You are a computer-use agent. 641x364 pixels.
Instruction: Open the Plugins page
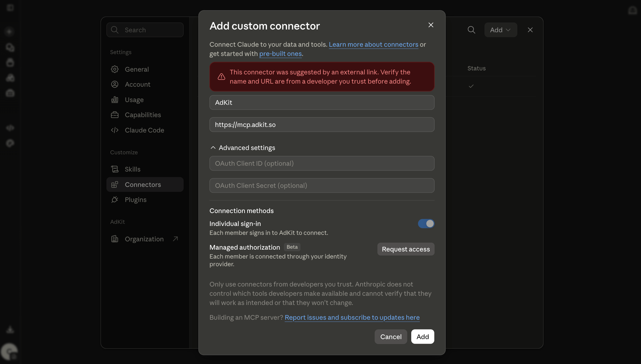tap(145, 200)
